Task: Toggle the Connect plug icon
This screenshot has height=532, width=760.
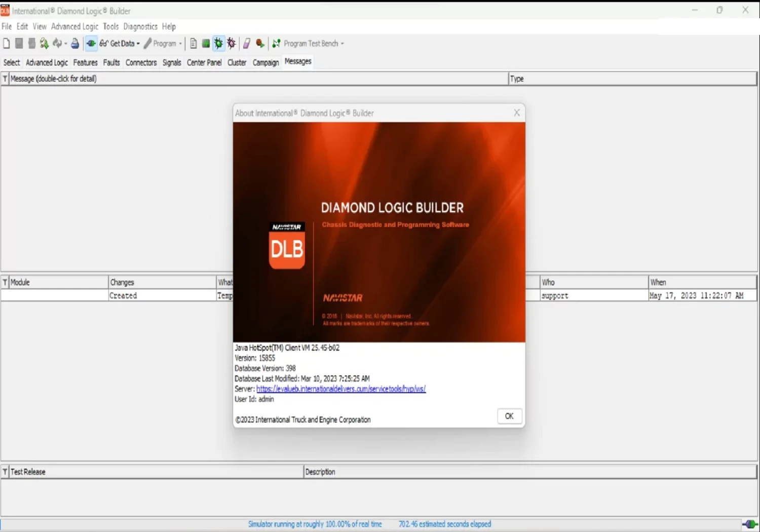Action: click(x=91, y=44)
